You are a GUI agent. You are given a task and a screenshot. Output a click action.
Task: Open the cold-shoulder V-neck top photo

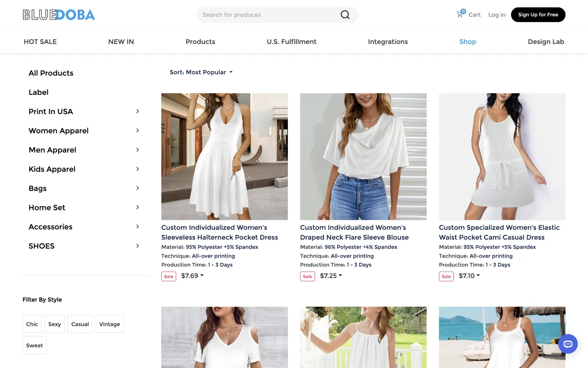pyautogui.click(x=225, y=337)
